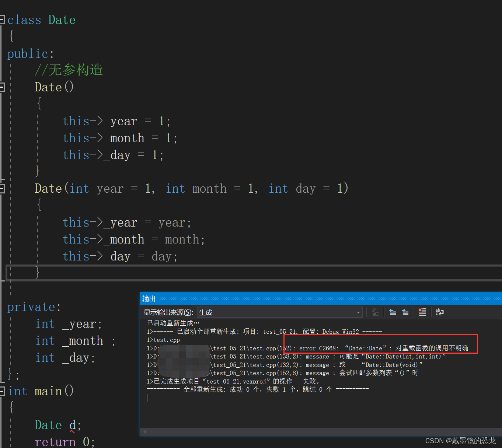Click the line this->_day = 1;
The width and height of the screenshot is (502, 448).
[113, 155]
